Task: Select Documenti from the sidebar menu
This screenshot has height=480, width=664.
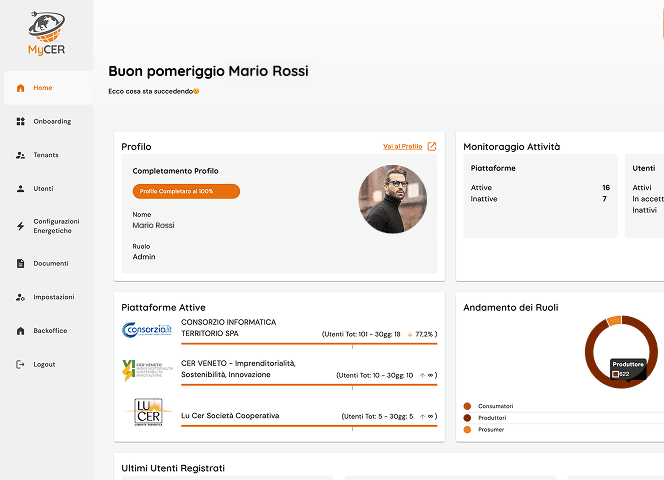Action: click(51, 264)
